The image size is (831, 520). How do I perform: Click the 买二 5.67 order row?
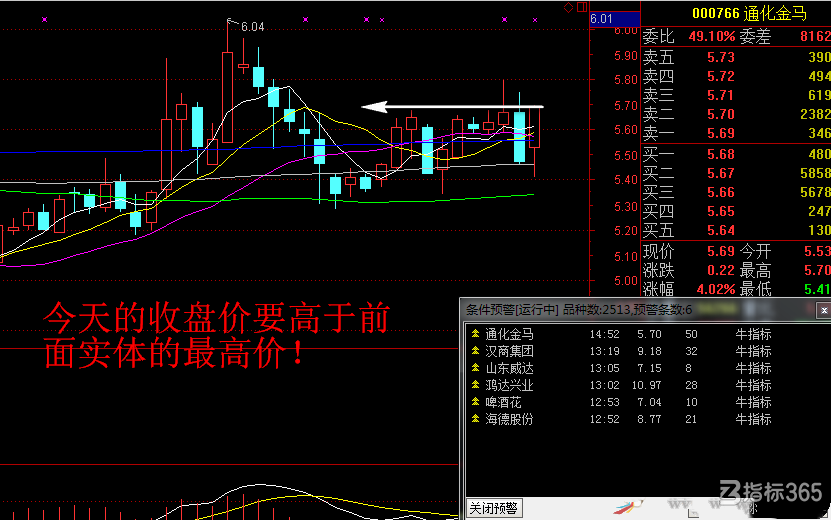click(736, 173)
